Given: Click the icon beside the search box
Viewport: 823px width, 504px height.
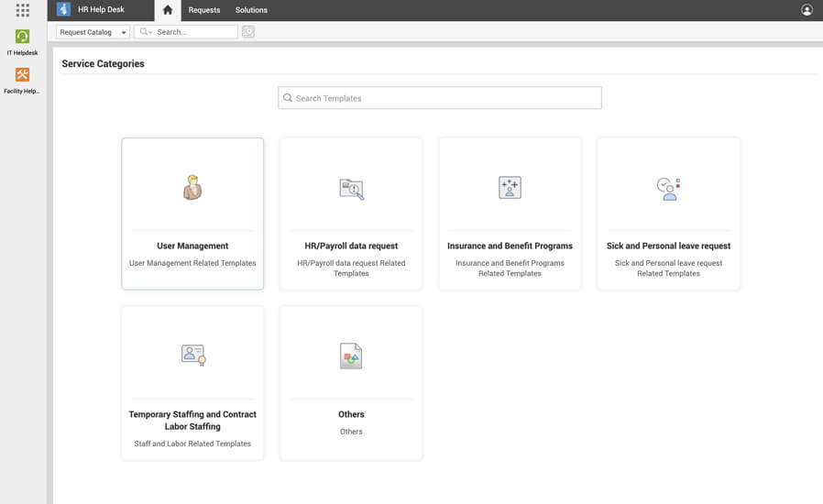Looking at the screenshot, I should 248,32.
